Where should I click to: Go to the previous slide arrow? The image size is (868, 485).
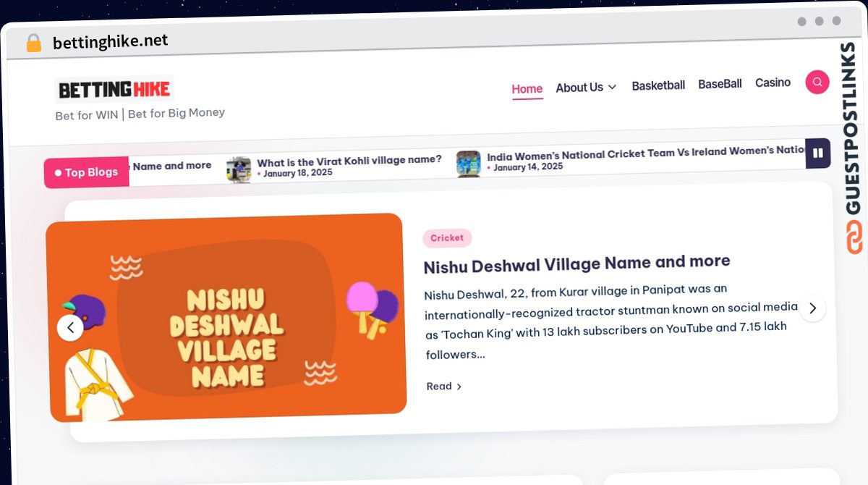coord(70,328)
